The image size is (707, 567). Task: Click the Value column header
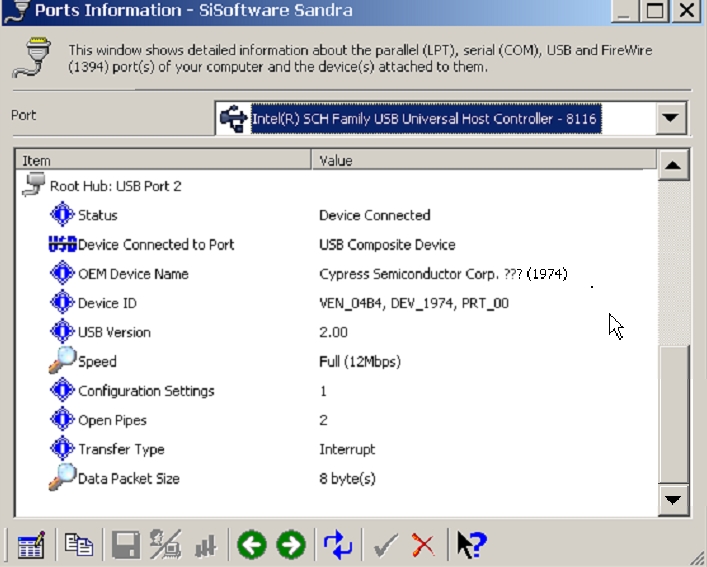pos(483,160)
